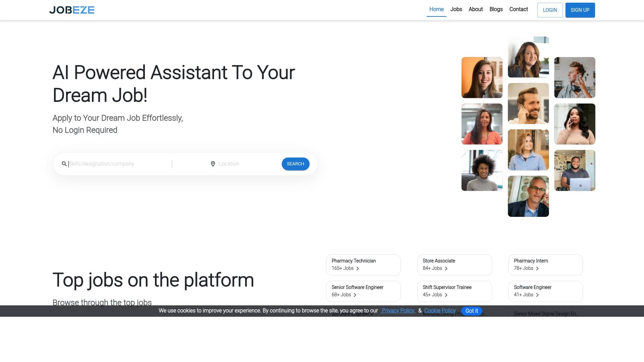Click the Skills/designation/company input field
The width and height of the screenshot is (644, 362).
[111, 164]
